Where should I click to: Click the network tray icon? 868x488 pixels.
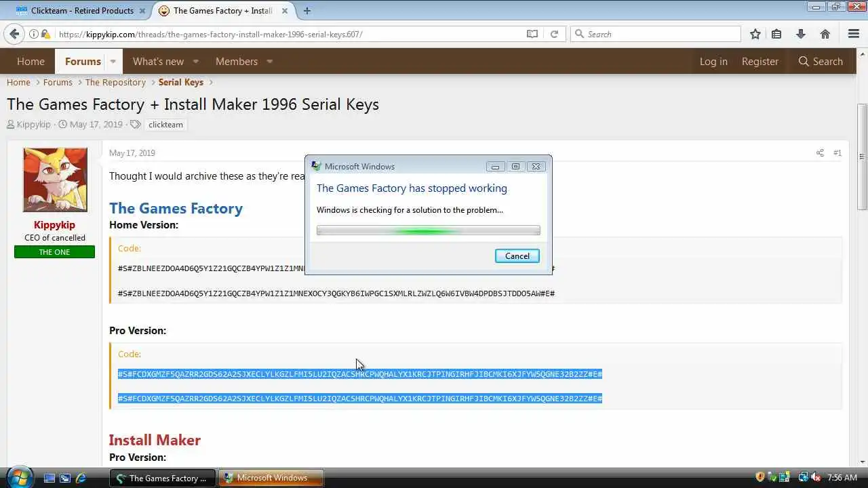coord(802,477)
